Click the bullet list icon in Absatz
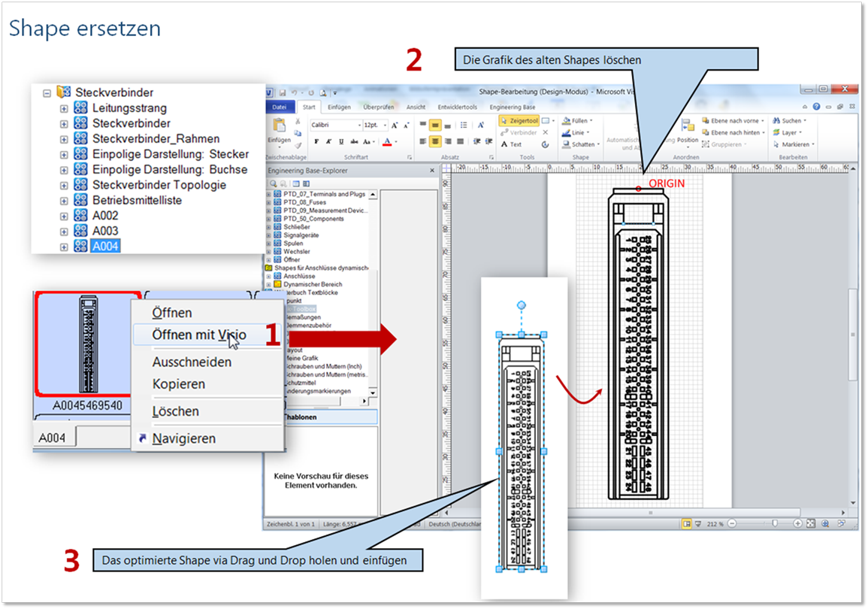 click(x=464, y=125)
